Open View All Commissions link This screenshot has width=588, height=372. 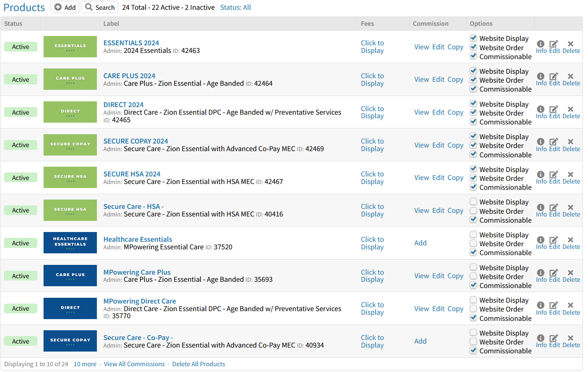click(134, 364)
